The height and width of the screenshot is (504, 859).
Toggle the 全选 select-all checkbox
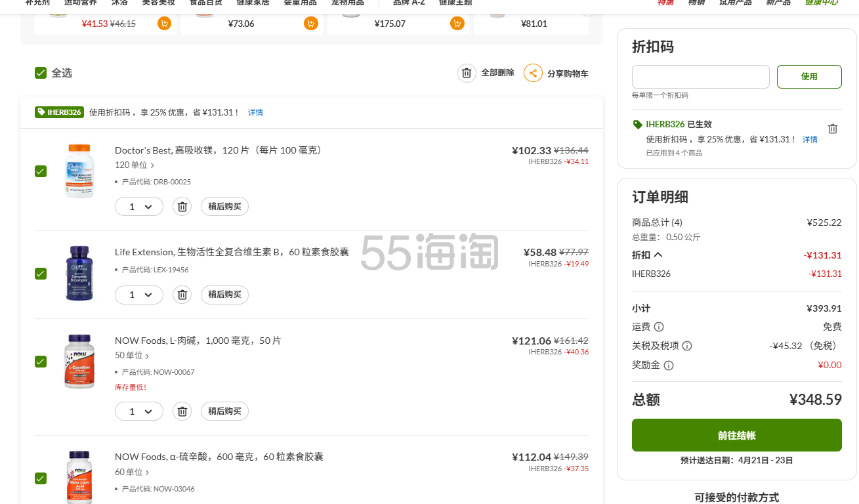(x=41, y=73)
